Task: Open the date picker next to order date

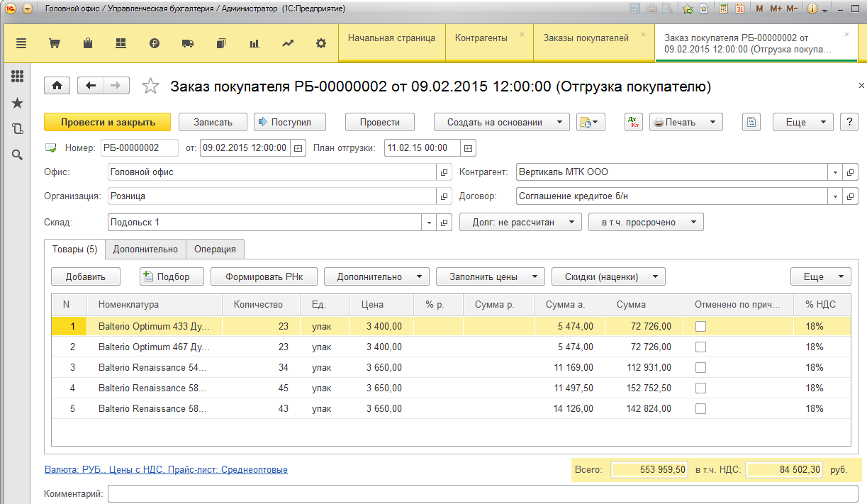Action: [298, 148]
